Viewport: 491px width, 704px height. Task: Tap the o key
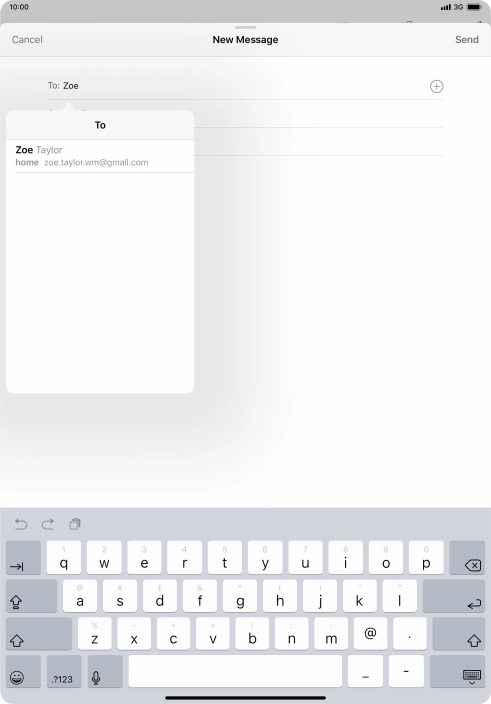(386, 558)
